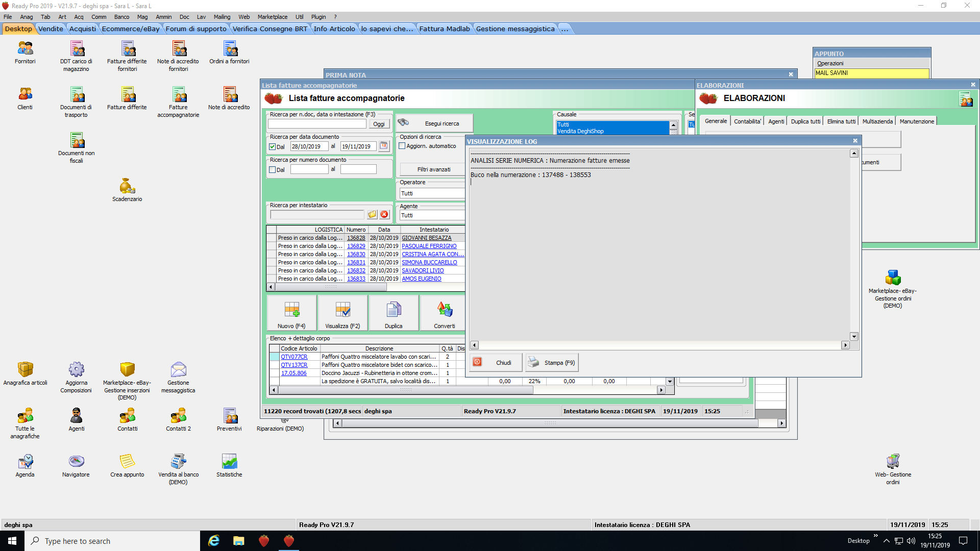
Task: Open the Anag menu
Action: tap(26, 17)
